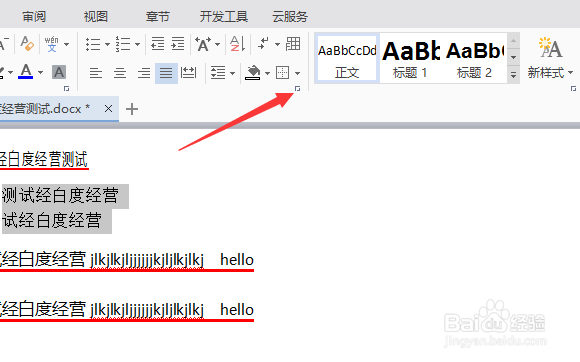This screenshot has height=362, width=580.
Task: Apply numbered list formatting
Action: tap(123, 44)
